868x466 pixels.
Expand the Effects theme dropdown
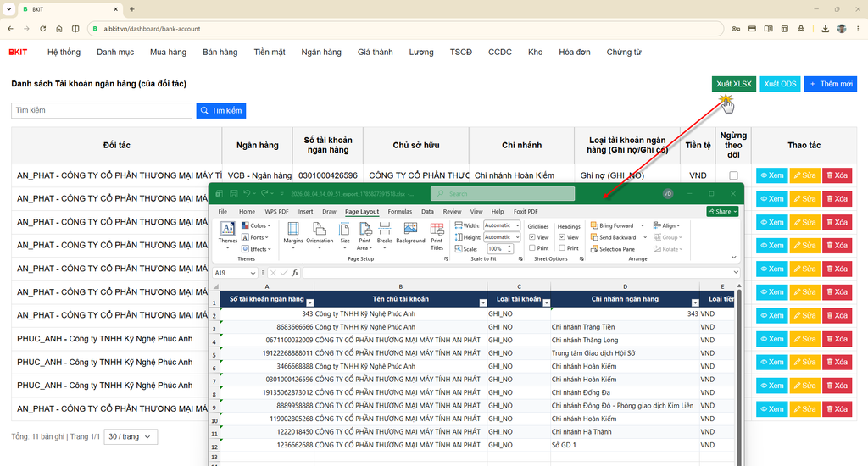256,249
